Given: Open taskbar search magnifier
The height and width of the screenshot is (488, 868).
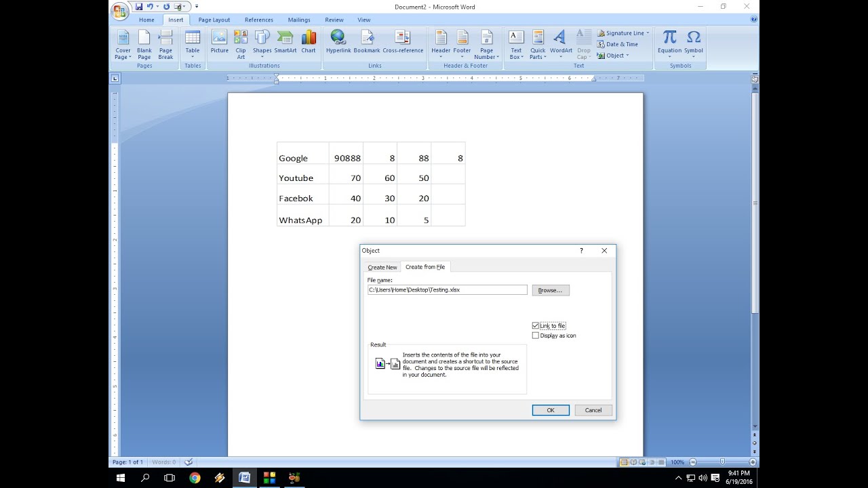Looking at the screenshot, I should (145, 478).
